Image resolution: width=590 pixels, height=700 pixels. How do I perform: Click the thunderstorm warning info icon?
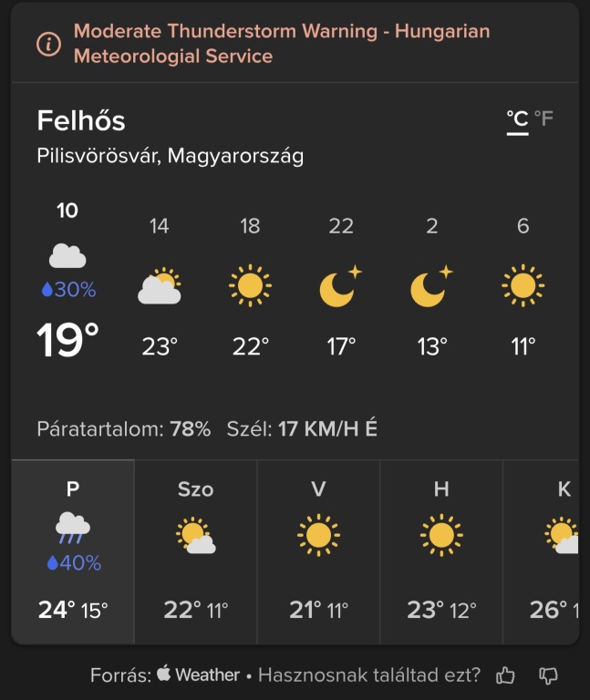click(50, 44)
